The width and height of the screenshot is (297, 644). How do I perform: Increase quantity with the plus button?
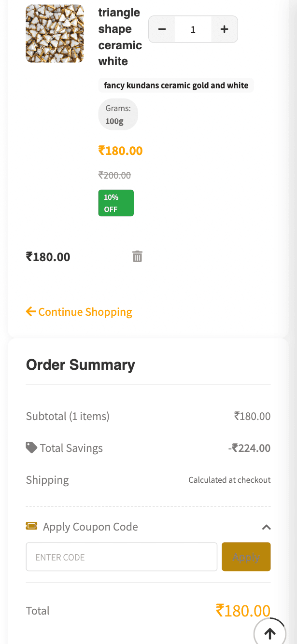click(x=224, y=29)
